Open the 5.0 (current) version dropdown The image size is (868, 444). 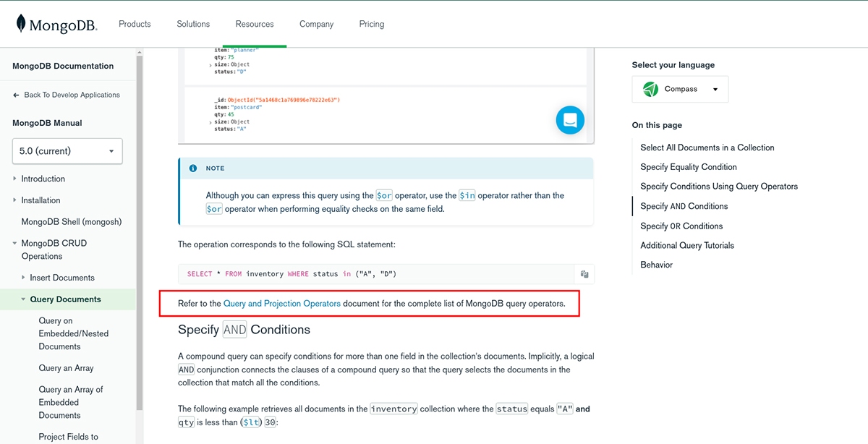[67, 151]
